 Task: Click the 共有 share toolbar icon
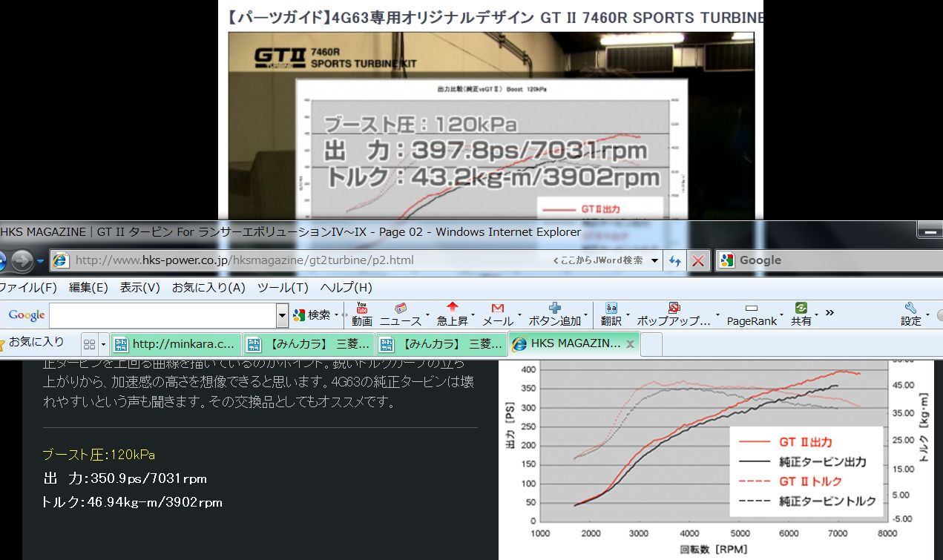click(x=801, y=314)
